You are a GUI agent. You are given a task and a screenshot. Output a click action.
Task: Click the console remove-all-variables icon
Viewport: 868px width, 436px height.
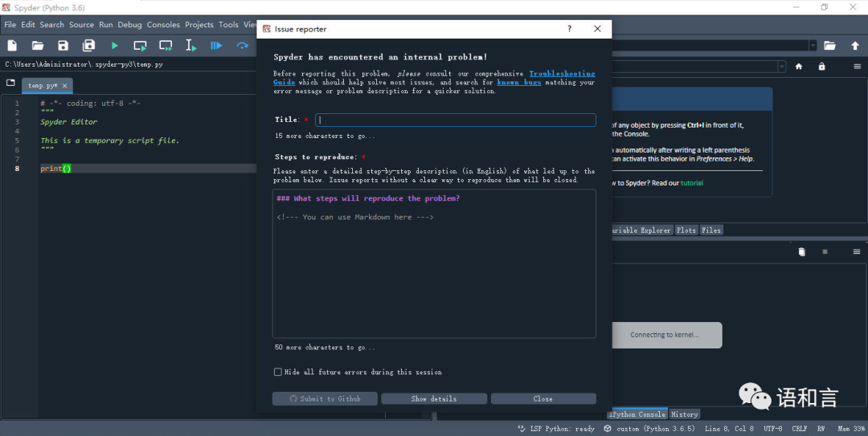tap(801, 252)
